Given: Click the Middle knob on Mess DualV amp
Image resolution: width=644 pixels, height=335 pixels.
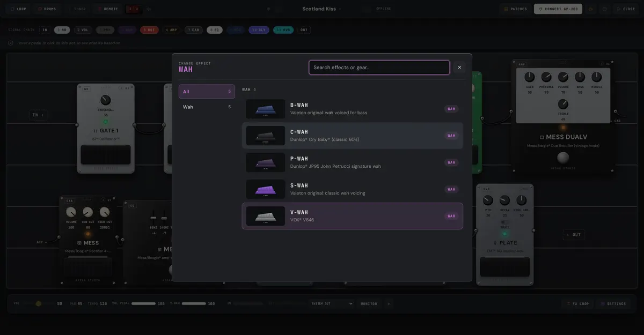Looking at the screenshot, I should click(597, 77).
